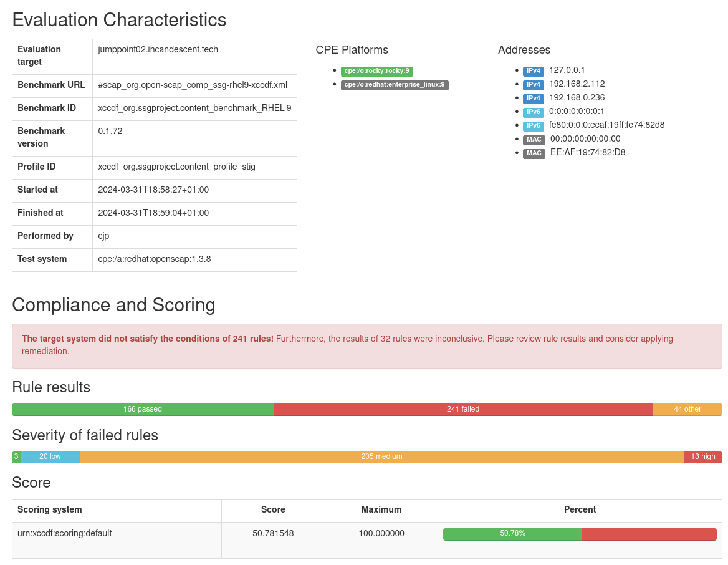Select the 166 passed bar segment
The width and height of the screenshot is (728, 565).
(142, 410)
